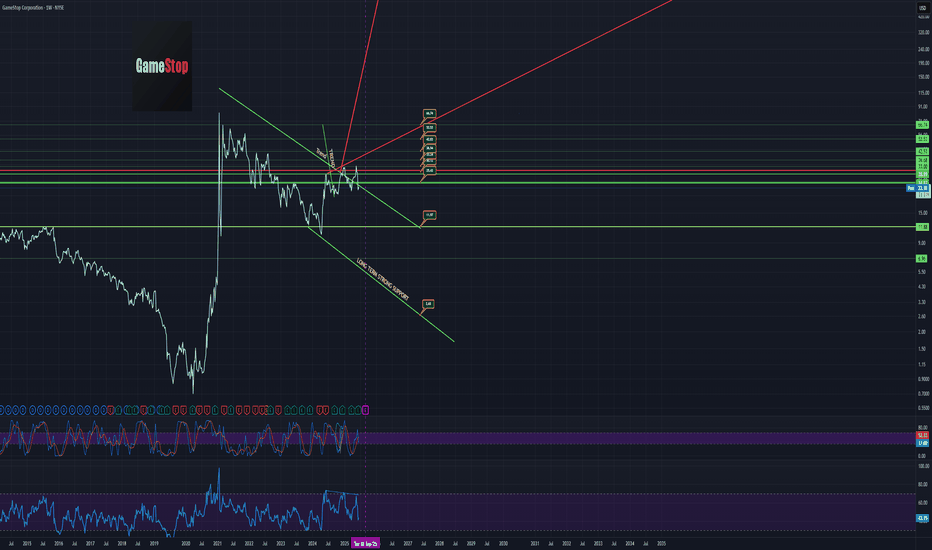Click 2030 on the time axis
This screenshot has width=932, height=550.
click(x=503, y=543)
